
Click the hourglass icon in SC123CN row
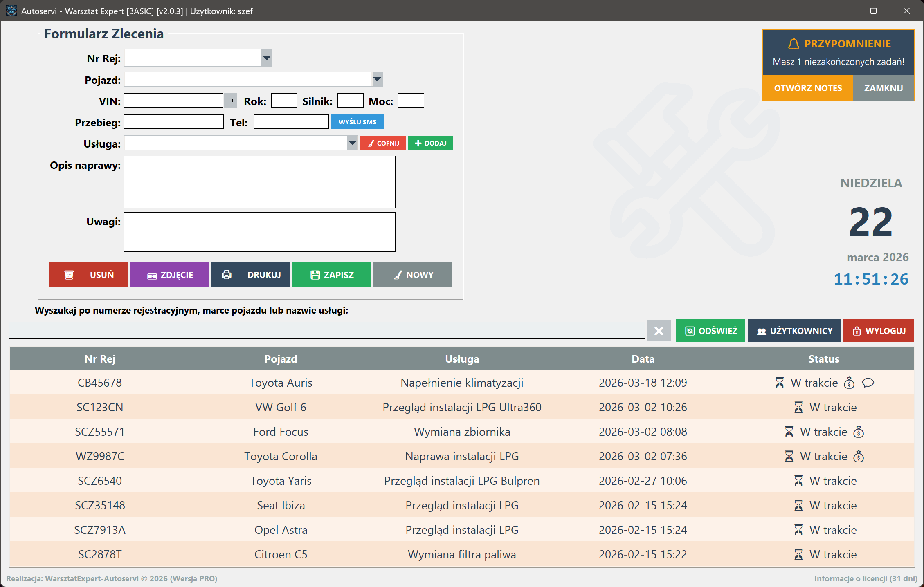tap(798, 407)
